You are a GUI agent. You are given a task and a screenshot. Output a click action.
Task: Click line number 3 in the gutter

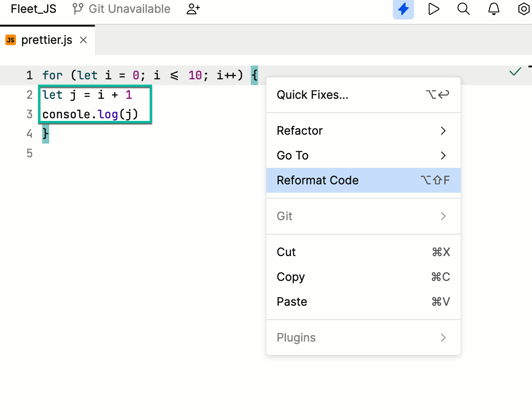29,114
